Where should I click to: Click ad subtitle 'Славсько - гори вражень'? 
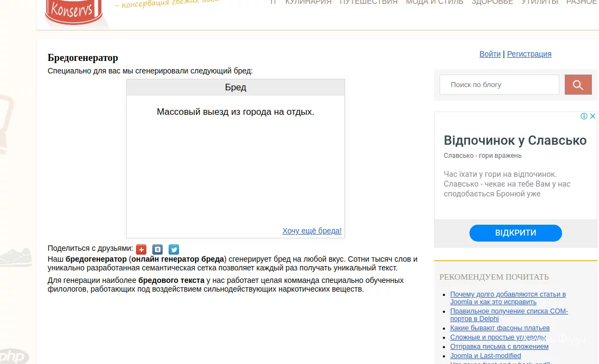[483, 156]
